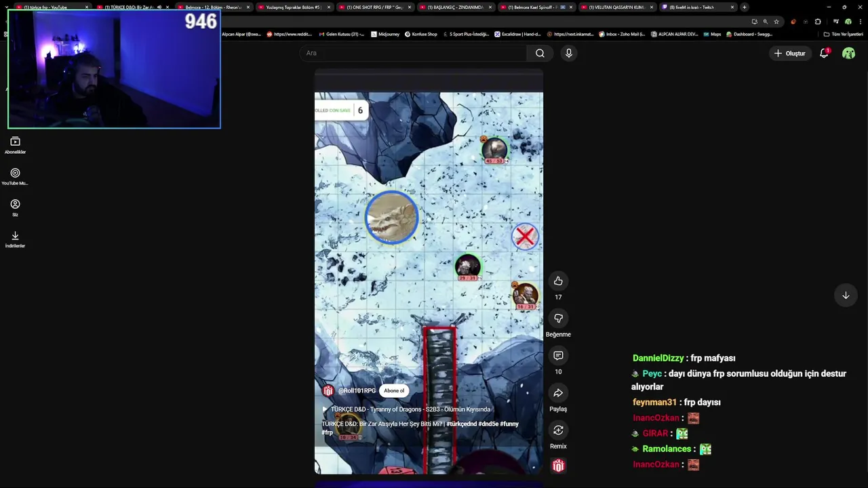Open the Dashboard - Swagg bookmark

click(x=749, y=34)
